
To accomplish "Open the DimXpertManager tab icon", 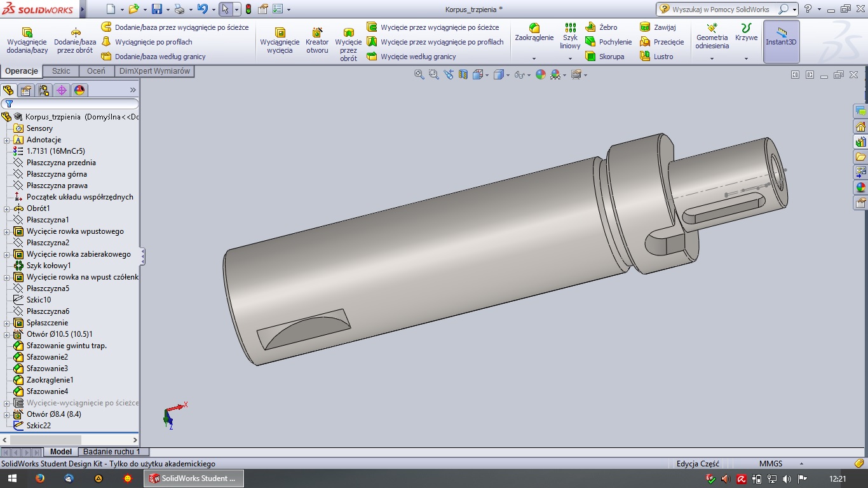I will tap(62, 90).
